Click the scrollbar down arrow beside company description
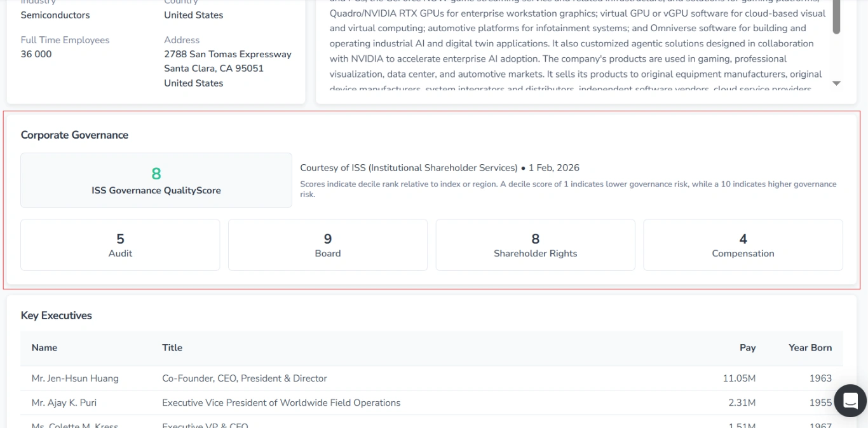The image size is (868, 428). click(836, 83)
